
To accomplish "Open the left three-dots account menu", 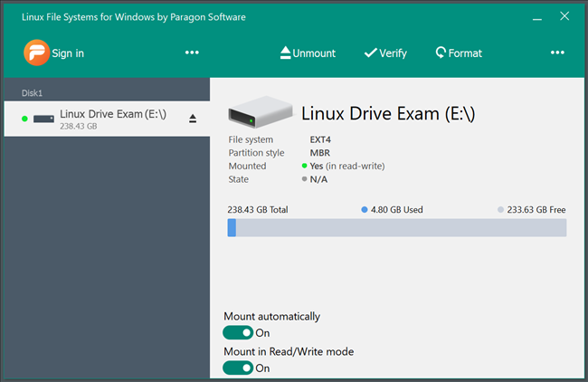I will click(192, 53).
